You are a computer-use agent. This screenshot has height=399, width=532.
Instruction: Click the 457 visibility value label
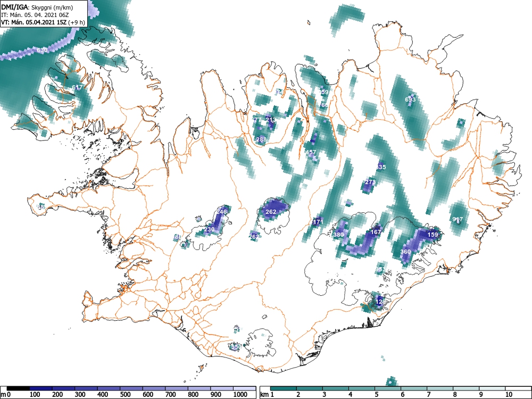pos(311,153)
